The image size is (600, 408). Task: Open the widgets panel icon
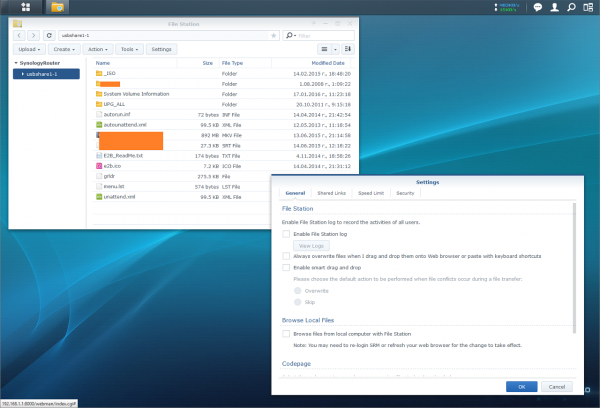coord(588,7)
